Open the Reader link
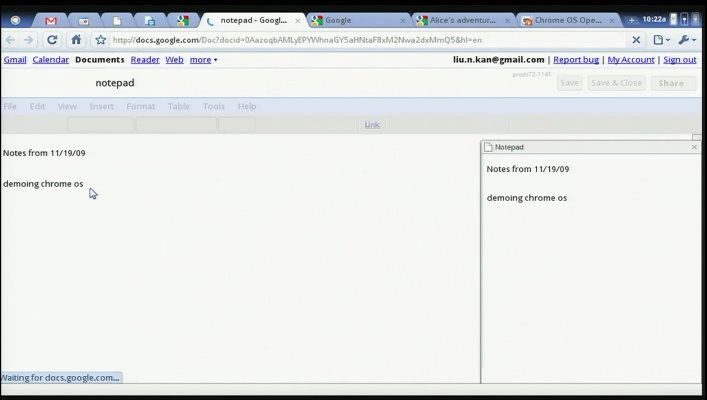707x400 pixels. click(145, 60)
